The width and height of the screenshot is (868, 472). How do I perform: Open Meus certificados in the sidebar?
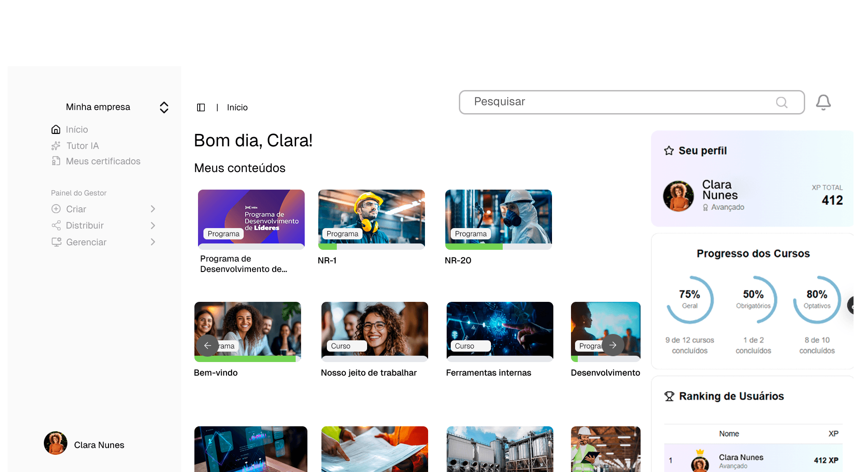pos(103,161)
